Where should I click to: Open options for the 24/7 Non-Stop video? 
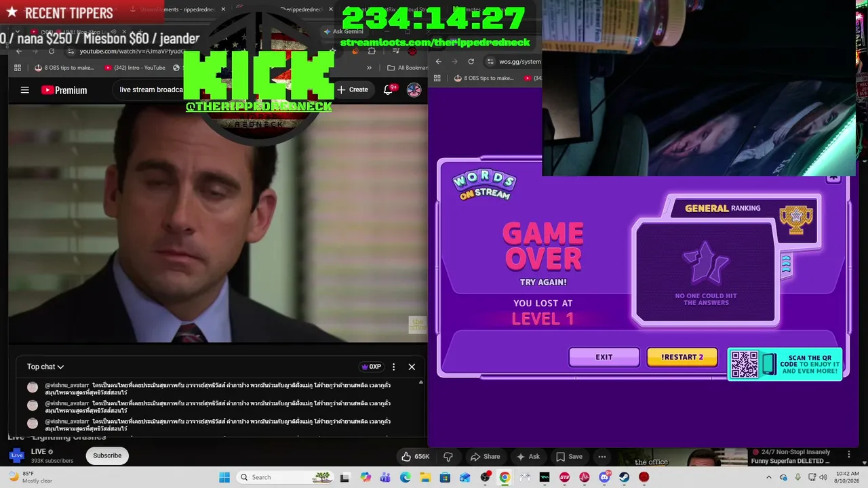pyautogui.click(x=848, y=454)
